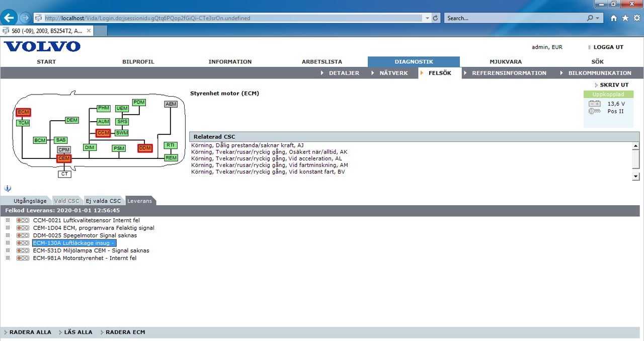Click up arrow of Relaterad CSC scrollbar
644x341 pixels.
636,146
